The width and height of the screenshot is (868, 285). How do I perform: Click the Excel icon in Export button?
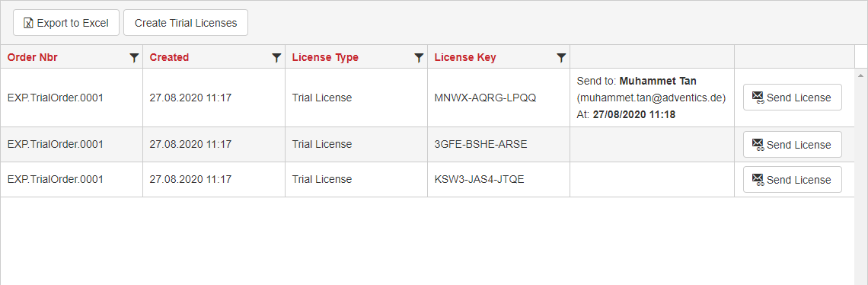point(28,24)
